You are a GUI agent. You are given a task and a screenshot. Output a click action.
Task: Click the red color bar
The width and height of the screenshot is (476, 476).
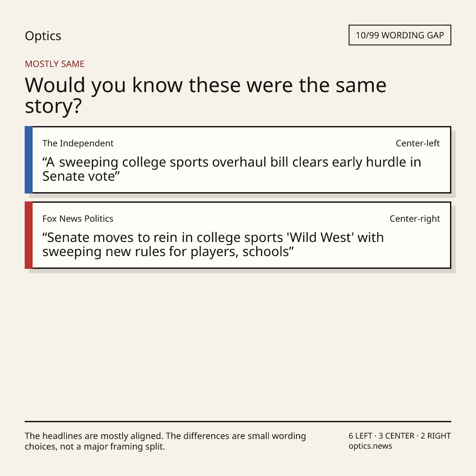pyautogui.click(x=29, y=235)
